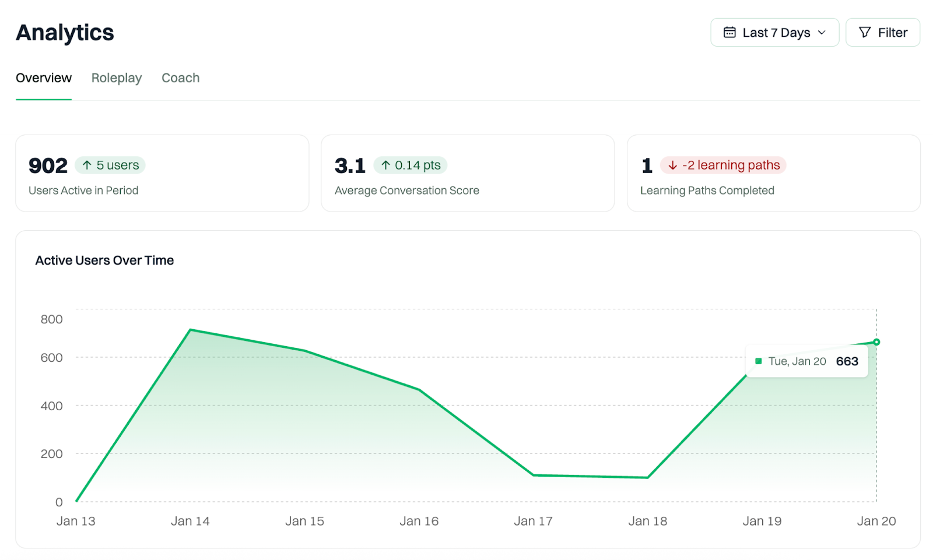Click the 400 y-axis label
933x560 pixels.
[51, 406]
